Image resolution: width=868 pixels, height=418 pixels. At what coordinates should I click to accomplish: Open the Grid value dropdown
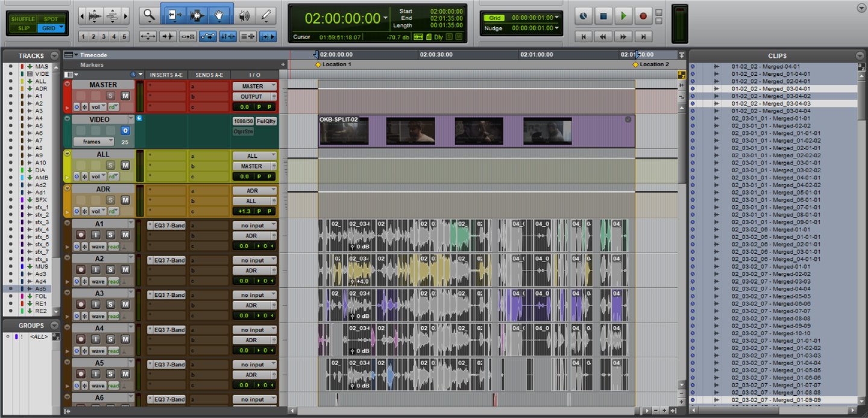click(x=557, y=18)
